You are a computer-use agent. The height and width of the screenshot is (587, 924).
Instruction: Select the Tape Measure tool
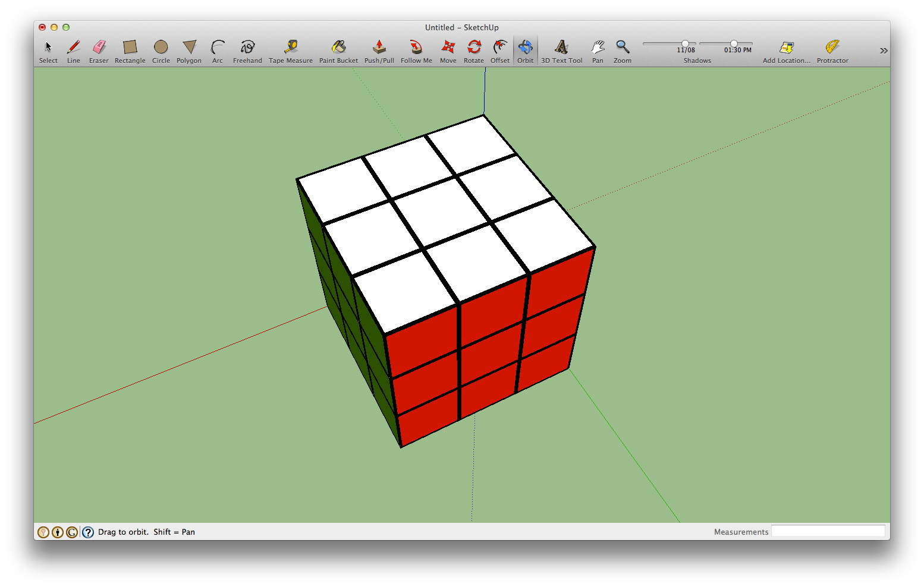coord(290,48)
